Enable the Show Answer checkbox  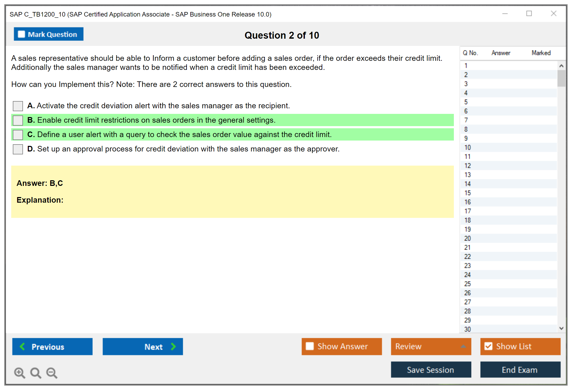coord(310,346)
